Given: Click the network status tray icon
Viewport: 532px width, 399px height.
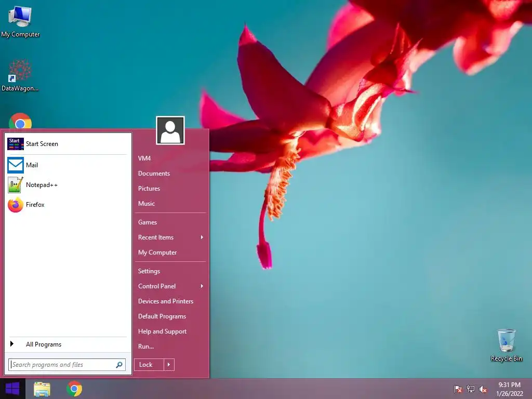Looking at the screenshot, I should [x=471, y=389].
